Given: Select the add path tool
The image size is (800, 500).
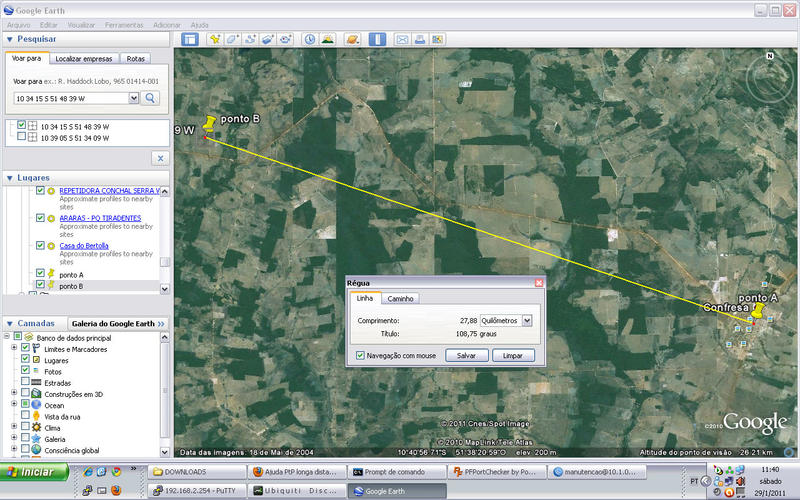Looking at the screenshot, I should point(250,39).
